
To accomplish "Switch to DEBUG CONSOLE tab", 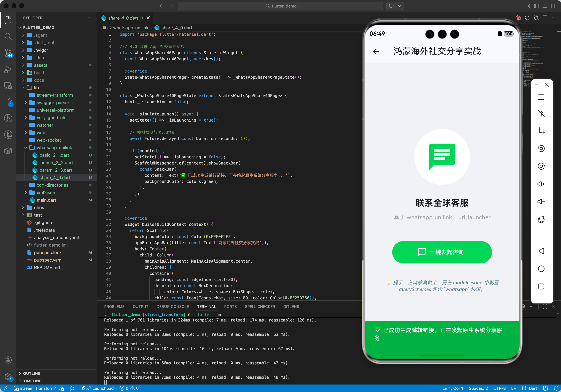I will [x=173, y=307].
